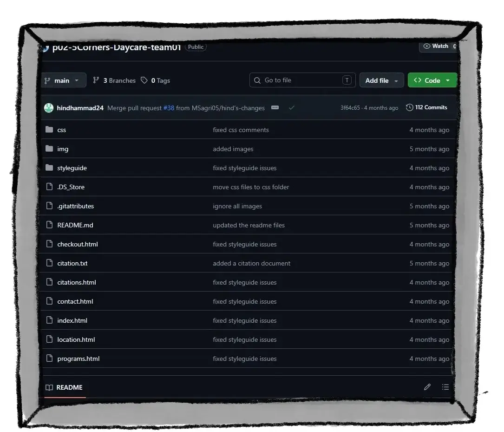Open the README outline list icon
Screen dimensions: 504x432
445,387
